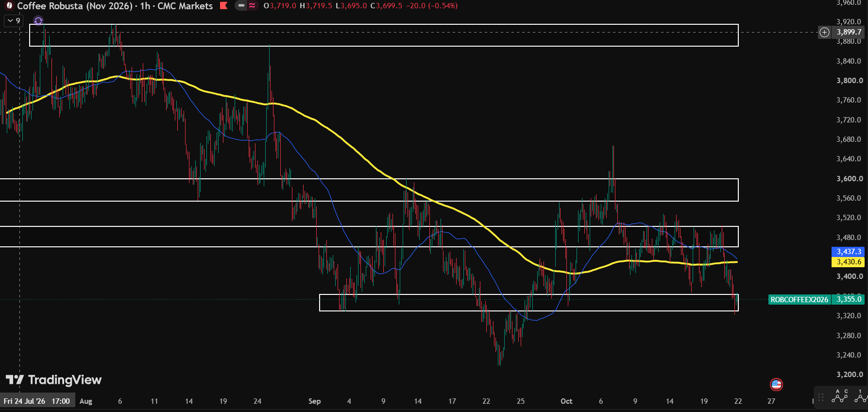Click the 1h interval in the chart title
This screenshot has width=868, height=412.
[145, 6]
